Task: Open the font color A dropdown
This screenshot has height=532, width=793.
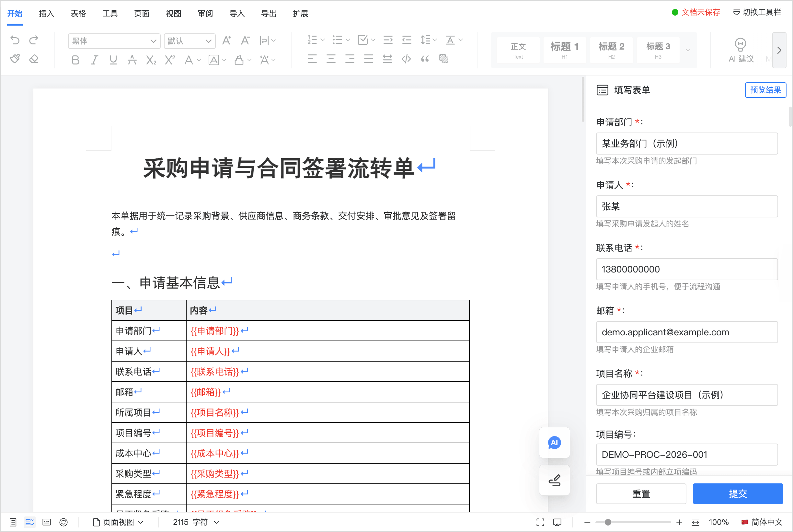Action: click(x=192, y=60)
